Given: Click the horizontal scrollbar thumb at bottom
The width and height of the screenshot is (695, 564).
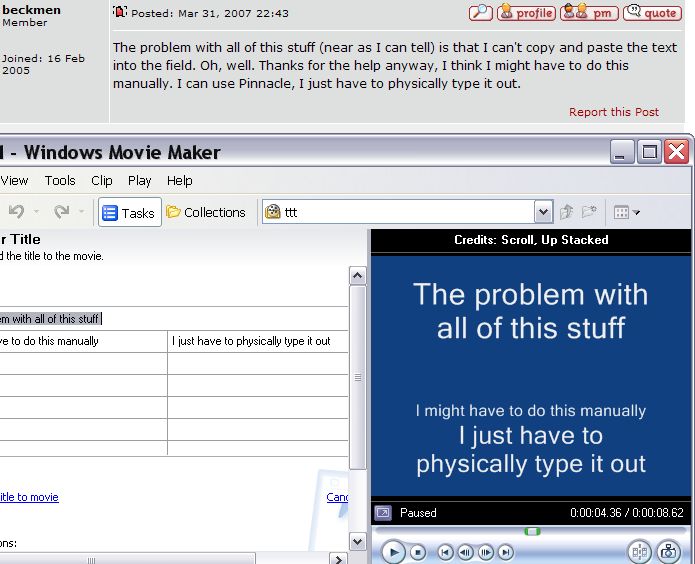Looking at the screenshot, I should pyautogui.click(x=127, y=560).
